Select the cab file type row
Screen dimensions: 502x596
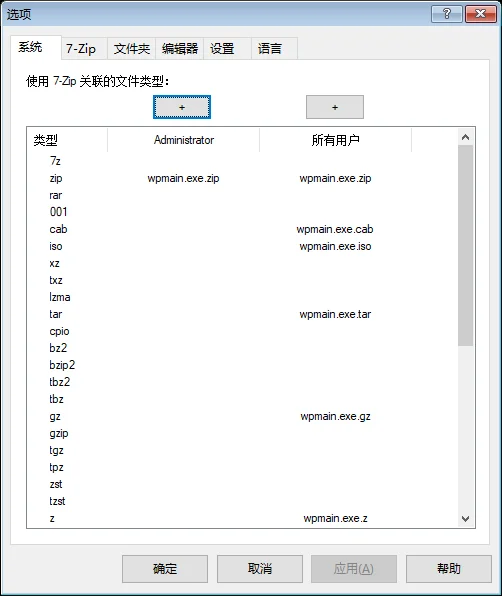tap(242, 229)
